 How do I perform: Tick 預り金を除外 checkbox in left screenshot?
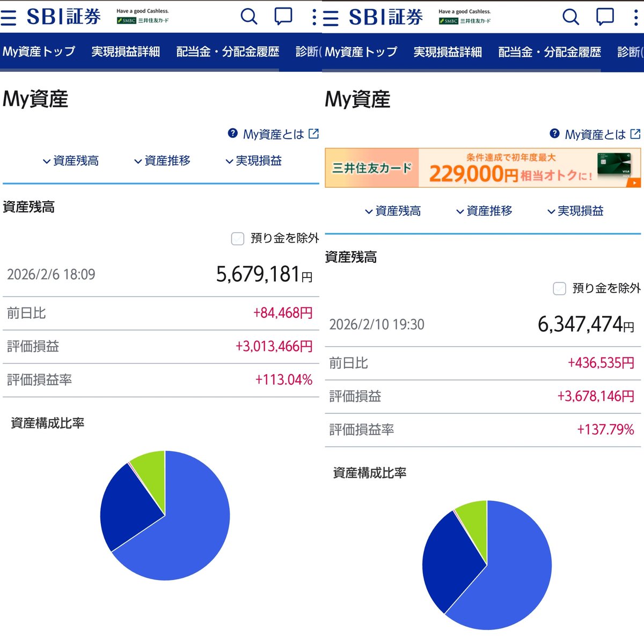[237, 238]
